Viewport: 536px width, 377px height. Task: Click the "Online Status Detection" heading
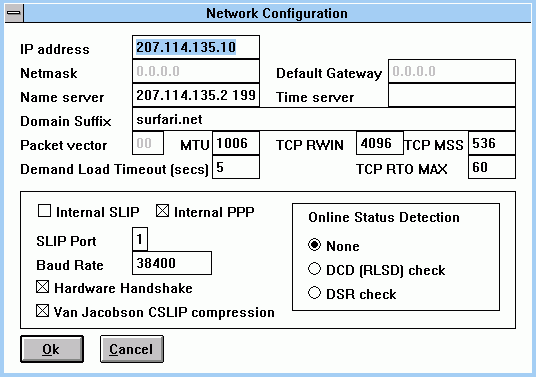tap(384, 217)
